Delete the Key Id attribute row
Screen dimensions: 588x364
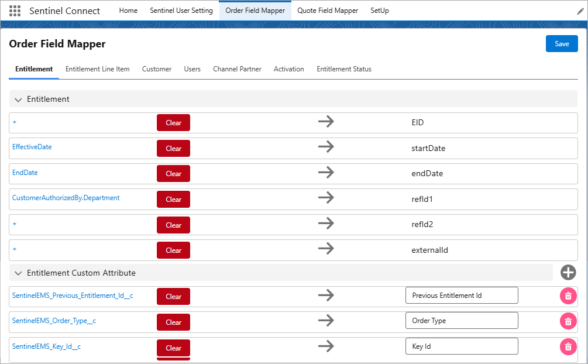point(568,346)
